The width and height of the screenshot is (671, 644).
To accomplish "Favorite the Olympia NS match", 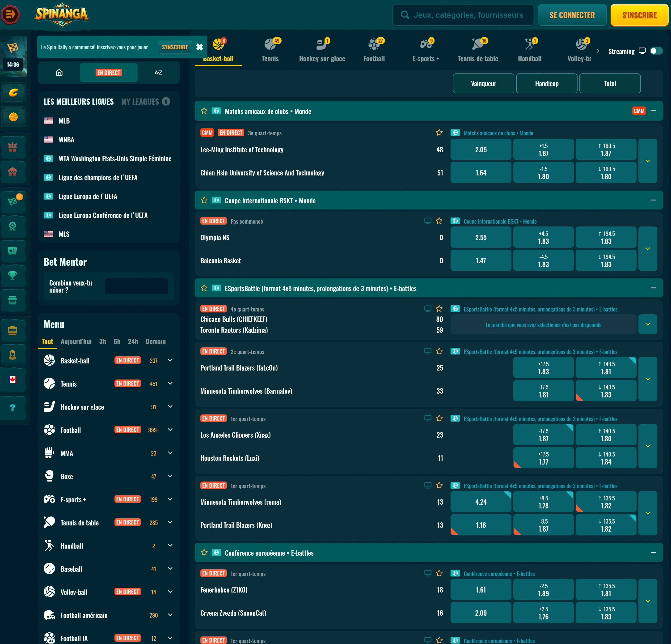I will [439, 221].
